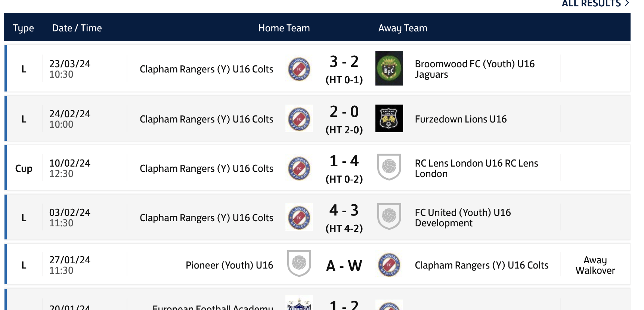This screenshot has width=644, height=310.
Task: Open RC Lens London U16 team link
Action: click(x=476, y=168)
